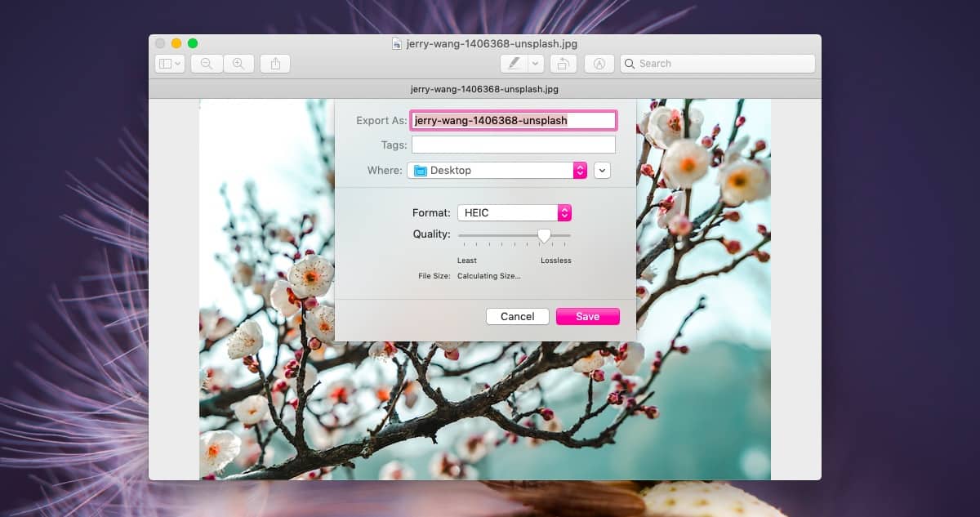Click the Tags input field
The width and height of the screenshot is (980, 517).
(x=514, y=145)
